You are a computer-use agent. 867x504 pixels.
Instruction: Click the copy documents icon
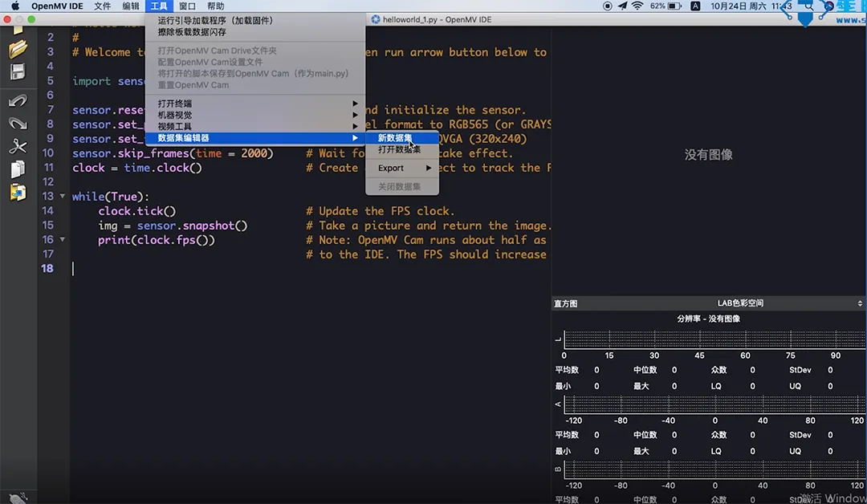18,169
